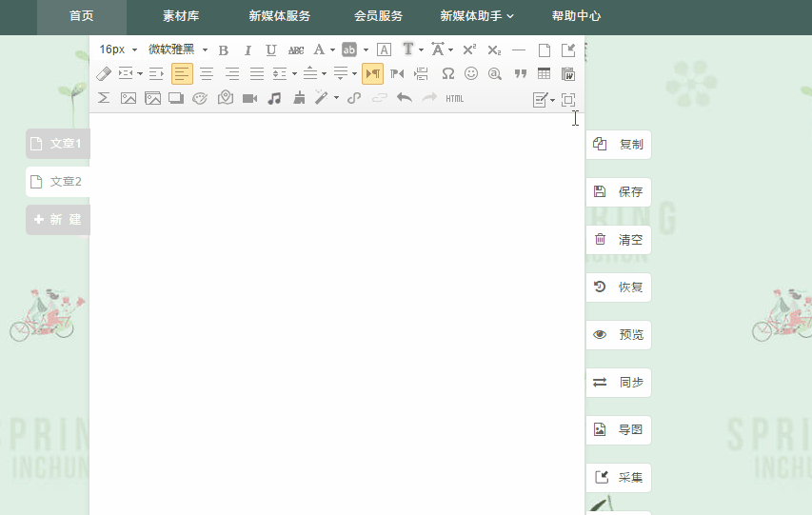Switch to 文章1 tab

click(x=58, y=144)
